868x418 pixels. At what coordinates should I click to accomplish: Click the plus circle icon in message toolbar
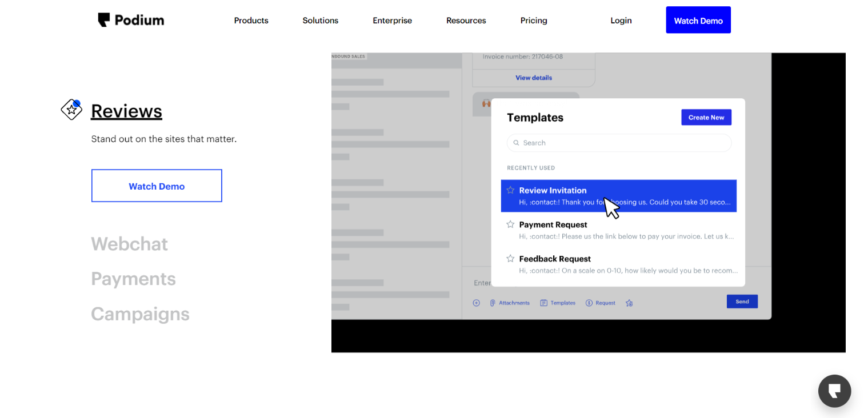coord(476,303)
